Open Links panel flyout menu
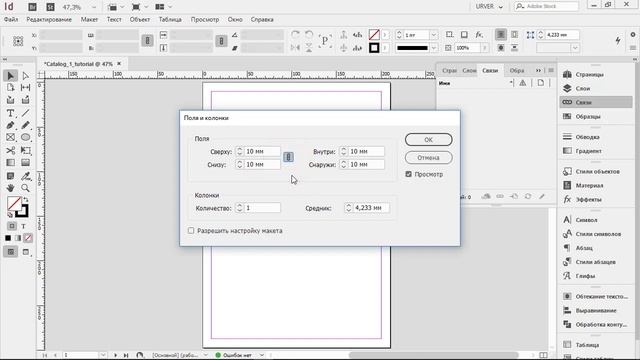Screen dimensions: 640x360 click(551, 70)
